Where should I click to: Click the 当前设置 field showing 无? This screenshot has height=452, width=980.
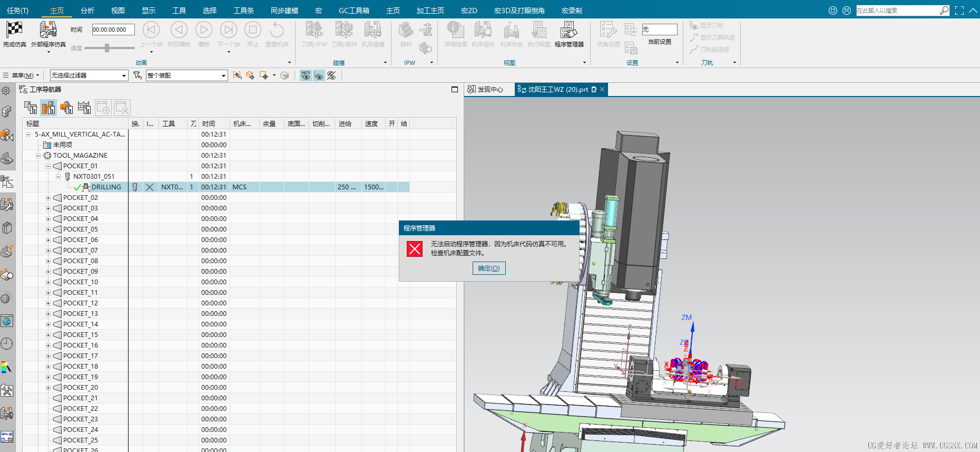coord(660,30)
